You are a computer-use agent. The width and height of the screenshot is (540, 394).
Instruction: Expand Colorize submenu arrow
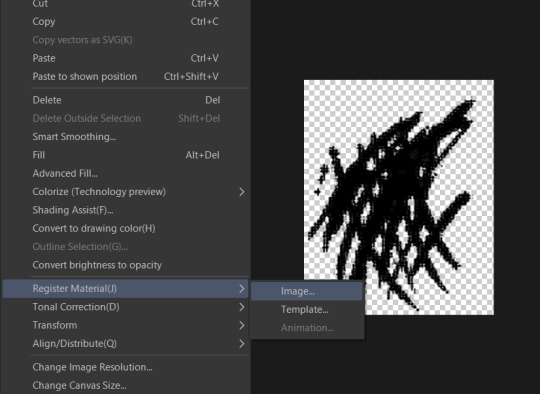[x=242, y=191]
